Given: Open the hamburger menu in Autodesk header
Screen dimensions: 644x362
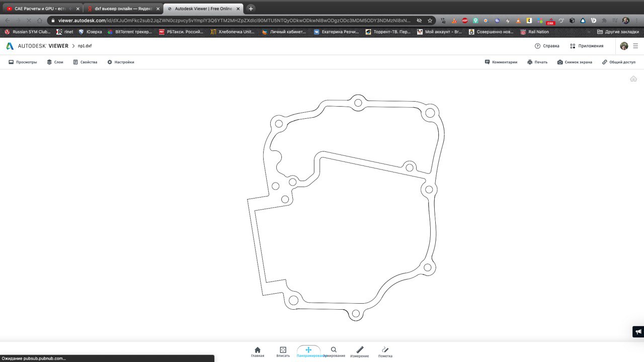Looking at the screenshot, I should (635, 46).
